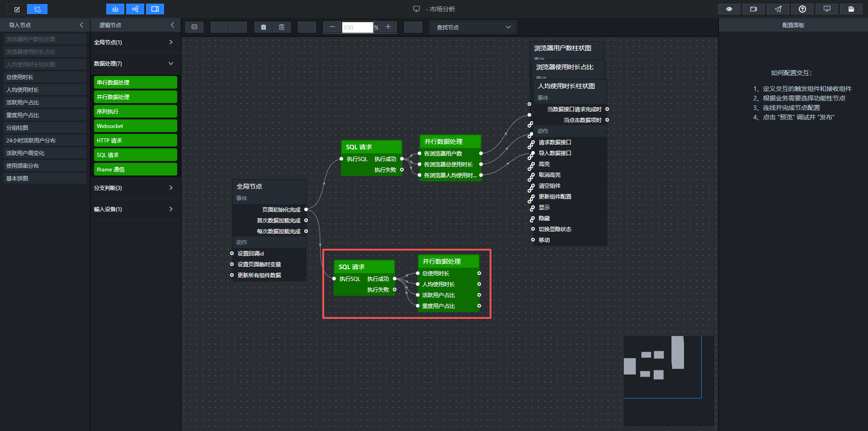This screenshot has height=431, width=868.
Task: Click the SQL 请求 logic node button
Action: pyautogui.click(x=136, y=155)
